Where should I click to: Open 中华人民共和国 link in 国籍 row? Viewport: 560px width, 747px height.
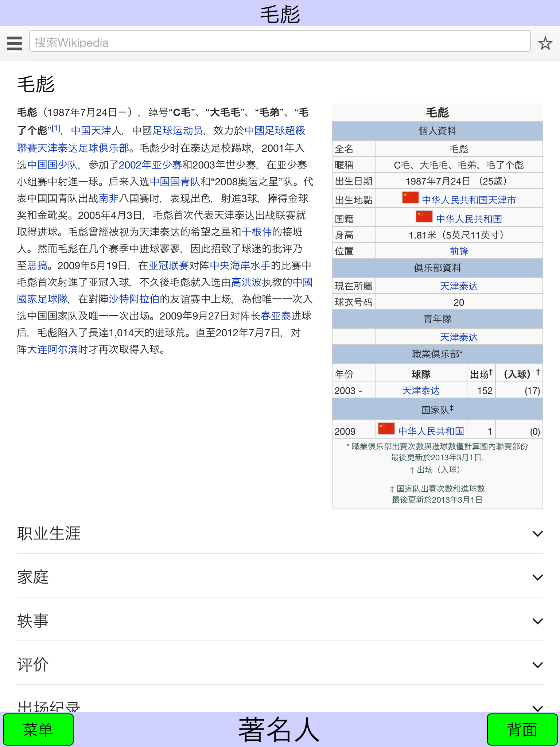[x=469, y=219]
